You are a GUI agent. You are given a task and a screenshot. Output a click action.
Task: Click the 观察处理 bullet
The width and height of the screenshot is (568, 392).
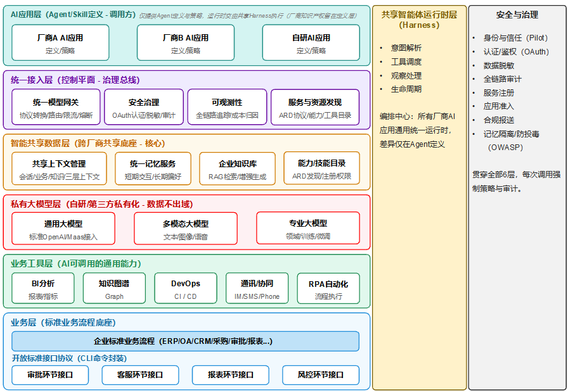pos(406,75)
